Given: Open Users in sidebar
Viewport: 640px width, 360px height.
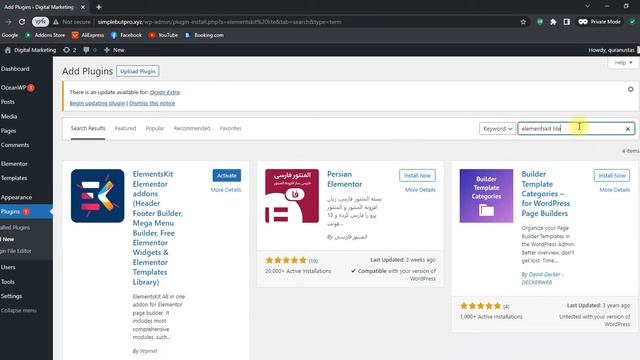Looking at the screenshot, I should click(x=8, y=267).
